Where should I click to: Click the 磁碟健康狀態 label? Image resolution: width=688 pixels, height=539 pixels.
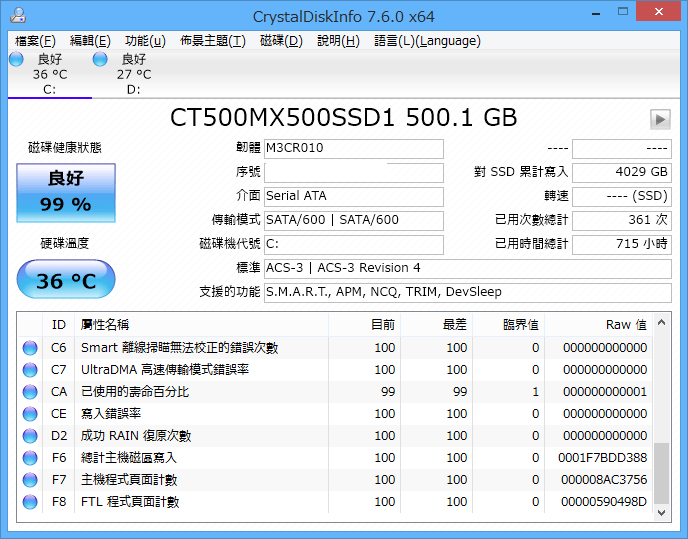click(x=65, y=147)
